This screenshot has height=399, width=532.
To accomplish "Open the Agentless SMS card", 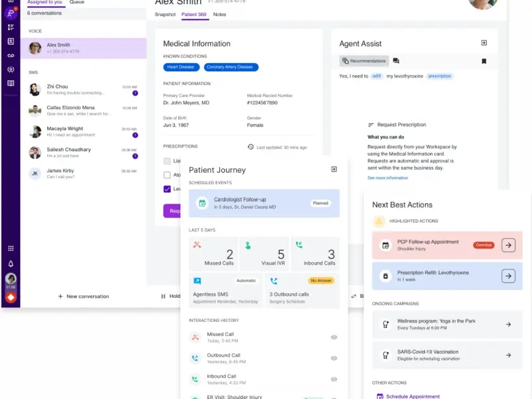I will click(x=225, y=291).
